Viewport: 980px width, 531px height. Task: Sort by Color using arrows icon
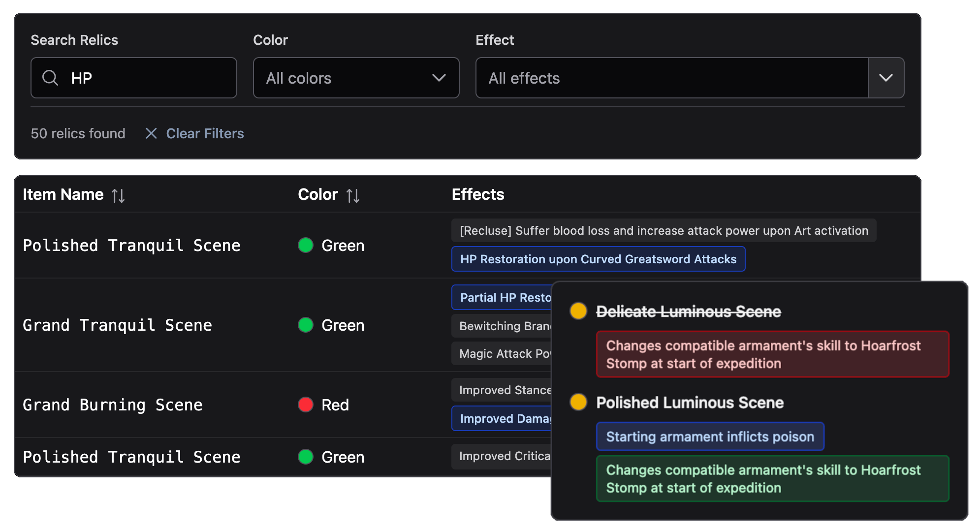tap(353, 195)
